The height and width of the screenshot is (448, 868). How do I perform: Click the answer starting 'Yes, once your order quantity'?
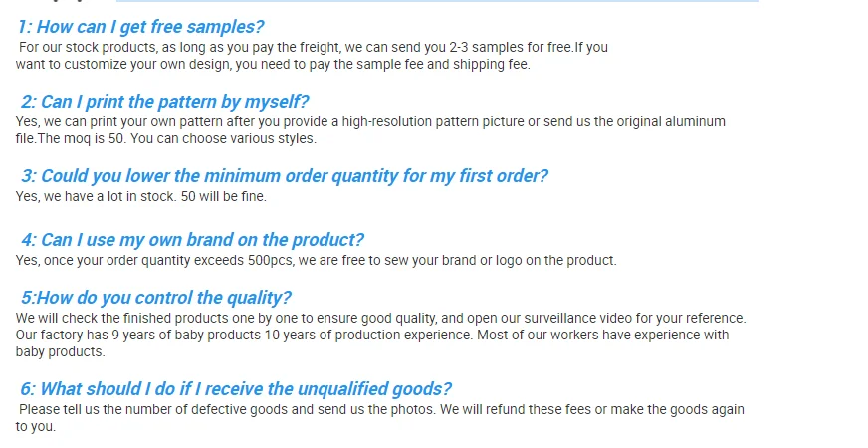[x=317, y=260]
